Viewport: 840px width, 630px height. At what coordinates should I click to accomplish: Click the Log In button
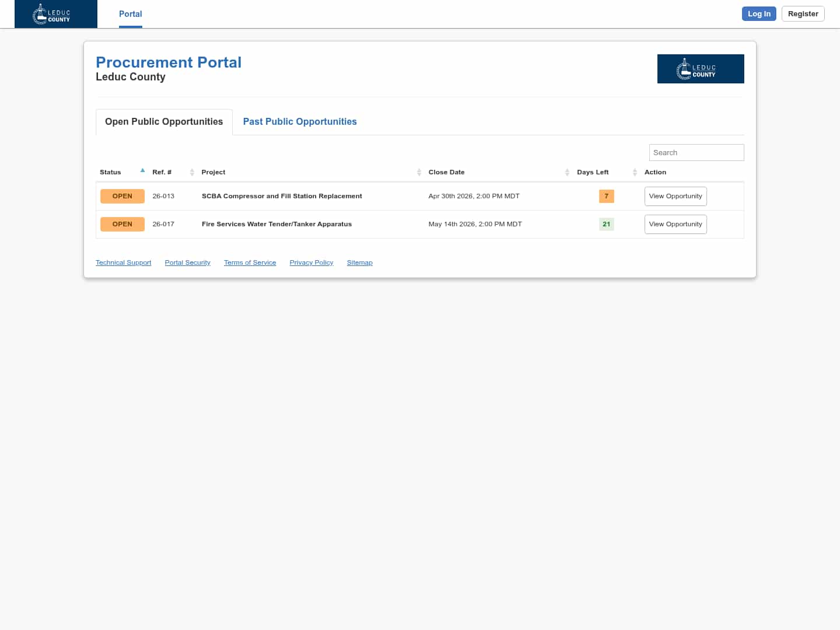pyautogui.click(x=759, y=13)
